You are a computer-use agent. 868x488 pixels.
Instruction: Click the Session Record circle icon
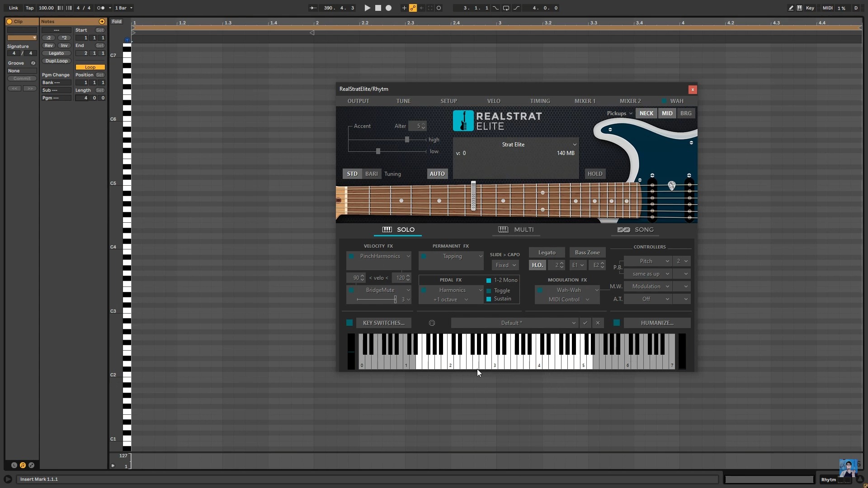(x=439, y=8)
